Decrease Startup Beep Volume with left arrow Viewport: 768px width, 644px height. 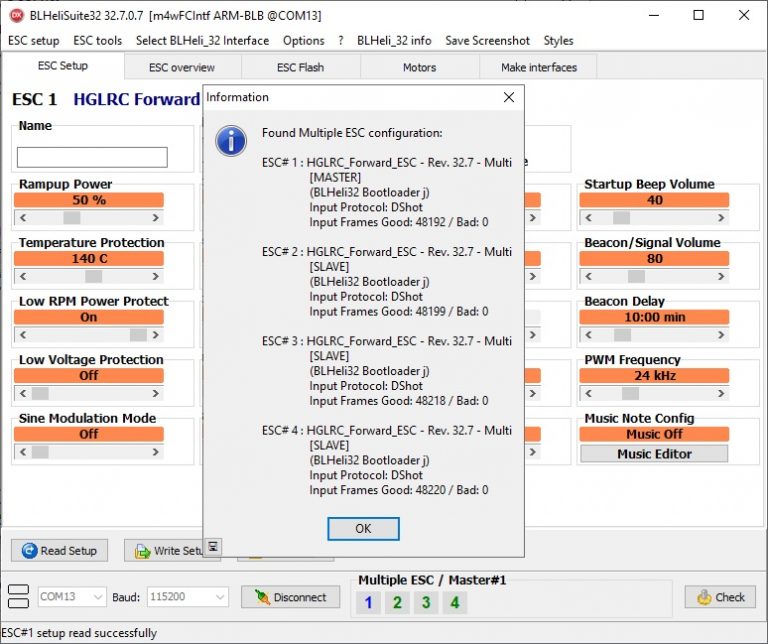tap(589, 217)
